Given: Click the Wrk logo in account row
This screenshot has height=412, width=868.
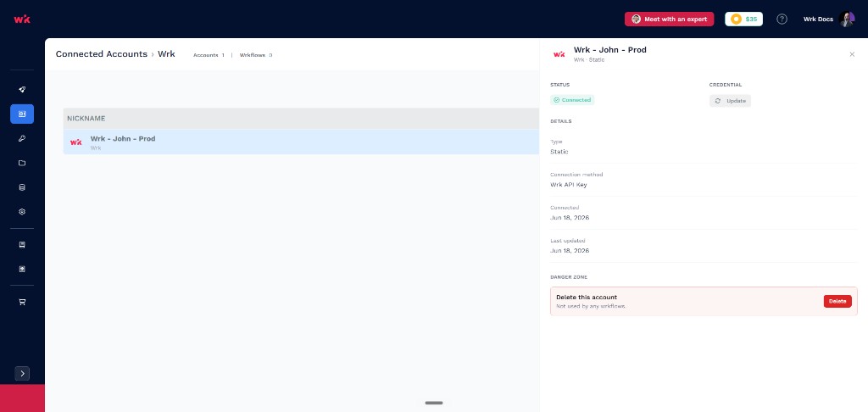Looking at the screenshot, I should (75, 142).
